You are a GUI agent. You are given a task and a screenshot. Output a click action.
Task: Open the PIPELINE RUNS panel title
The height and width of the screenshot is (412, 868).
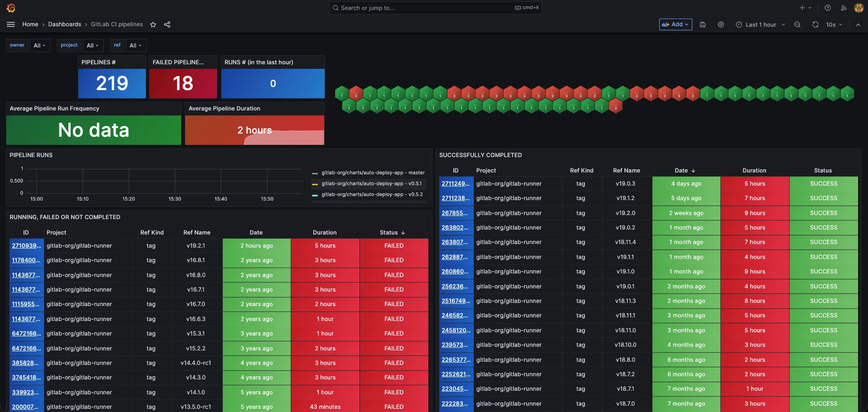coord(31,155)
